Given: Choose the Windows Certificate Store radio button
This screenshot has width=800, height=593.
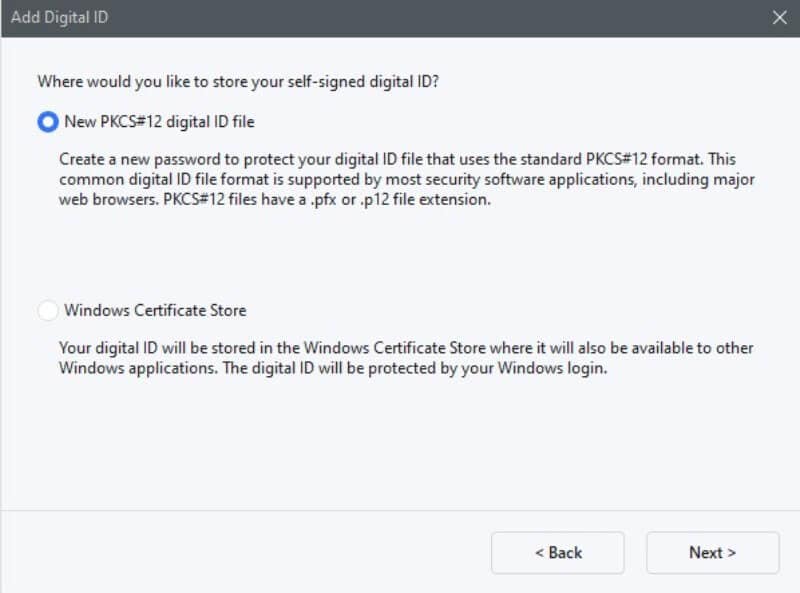Looking at the screenshot, I should (48, 311).
